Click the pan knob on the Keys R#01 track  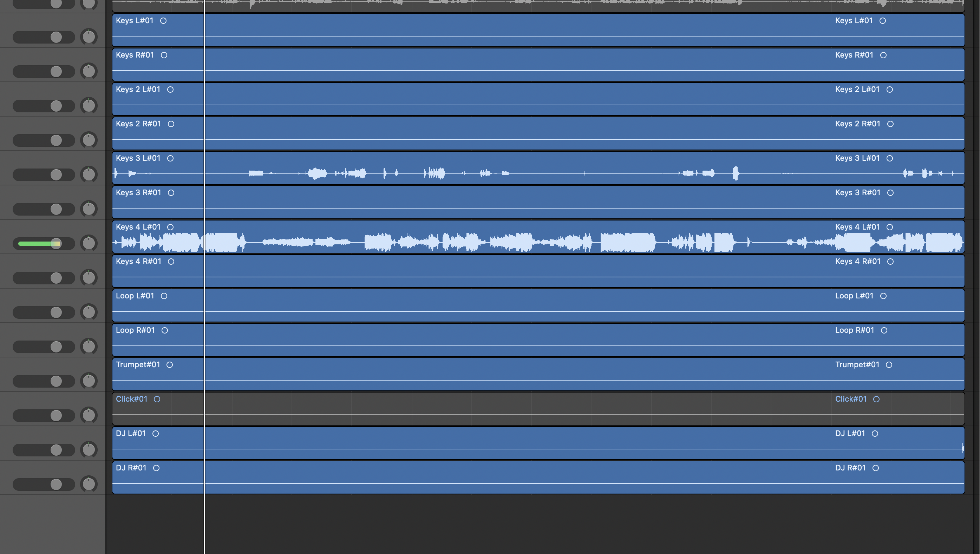coord(89,71)
